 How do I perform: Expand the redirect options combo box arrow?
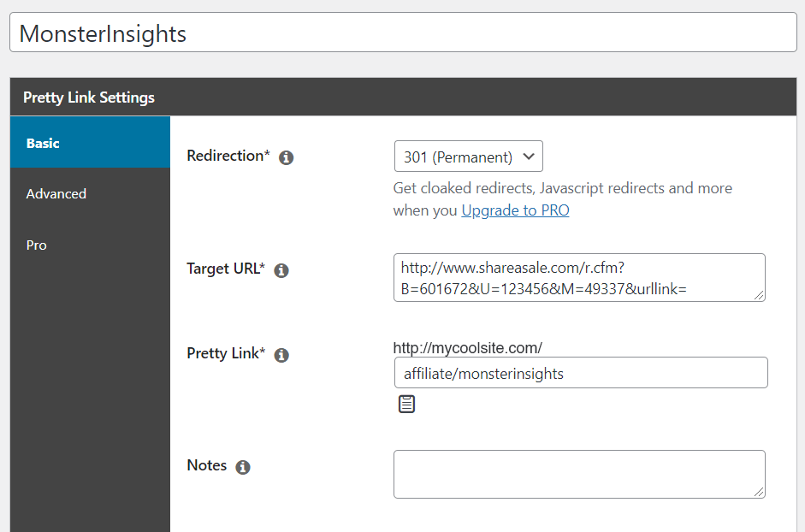528,157
